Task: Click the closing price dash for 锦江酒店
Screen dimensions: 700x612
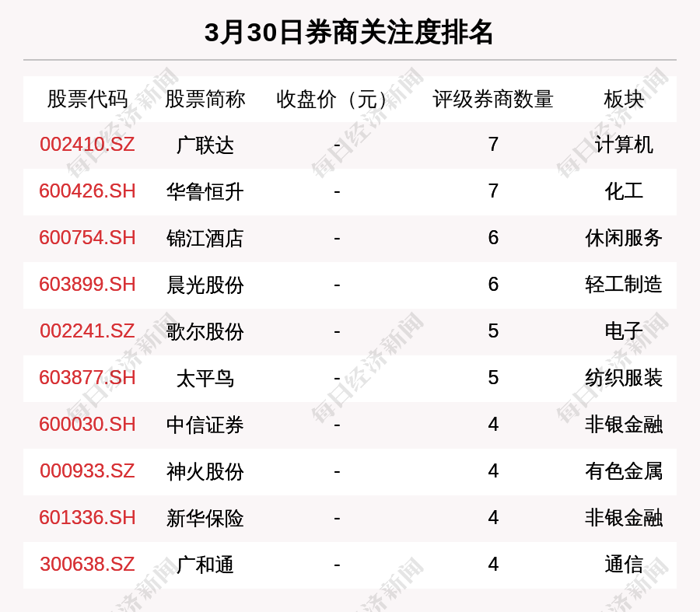Action: click(x=337, y=239)
